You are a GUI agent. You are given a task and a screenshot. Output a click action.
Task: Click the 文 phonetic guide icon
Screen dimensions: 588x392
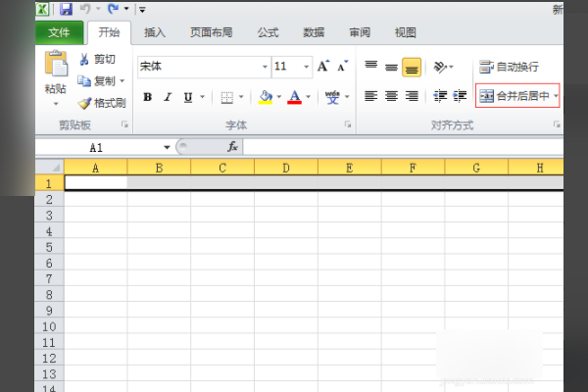click(x=332, y=97)
